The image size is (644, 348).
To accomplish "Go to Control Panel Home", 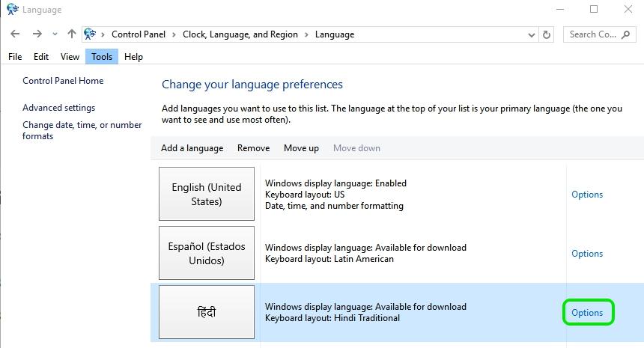I will click(63, 81).
